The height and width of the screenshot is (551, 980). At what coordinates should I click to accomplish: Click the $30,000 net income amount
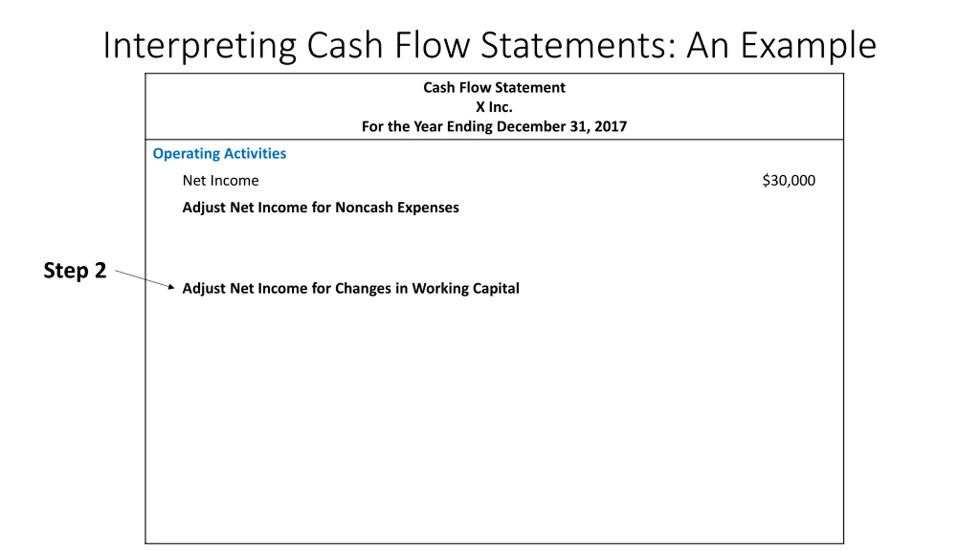pos(789,181)
